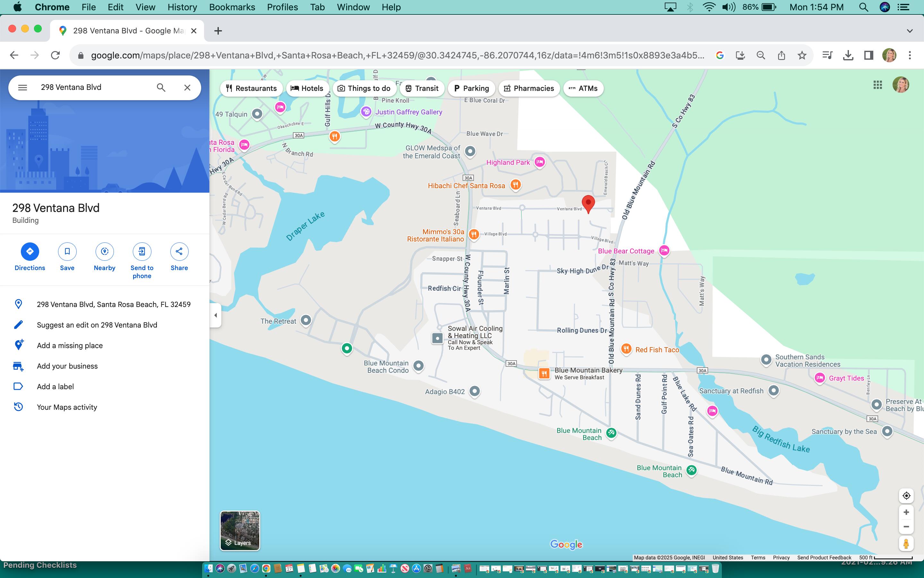The width and height of the screenshot is (924, 578).
Task: Open a new tab
Action: 218,31
